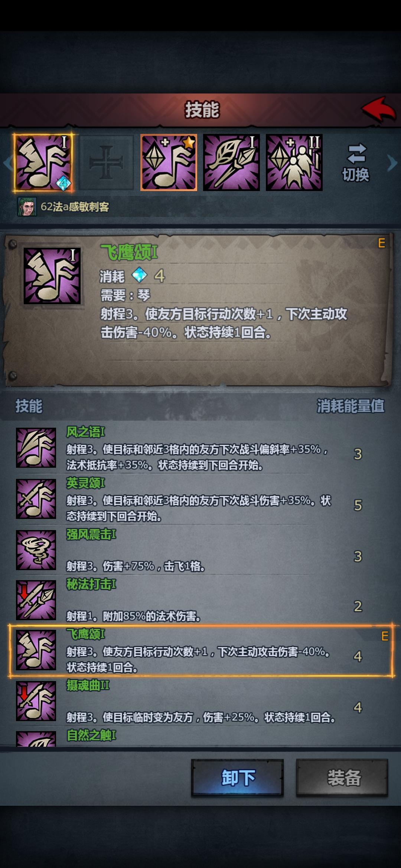Select the crystal and people skill slot

[294, 163]
